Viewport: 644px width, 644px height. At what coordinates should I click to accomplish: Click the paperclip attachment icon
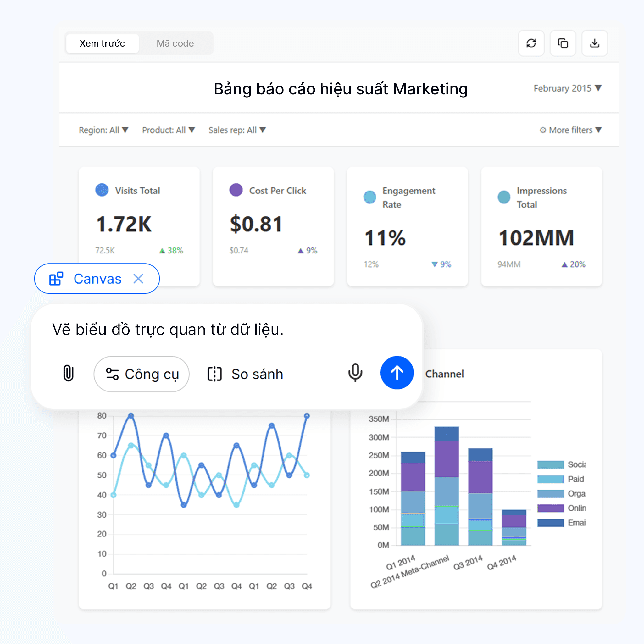(x=68, y=373)
